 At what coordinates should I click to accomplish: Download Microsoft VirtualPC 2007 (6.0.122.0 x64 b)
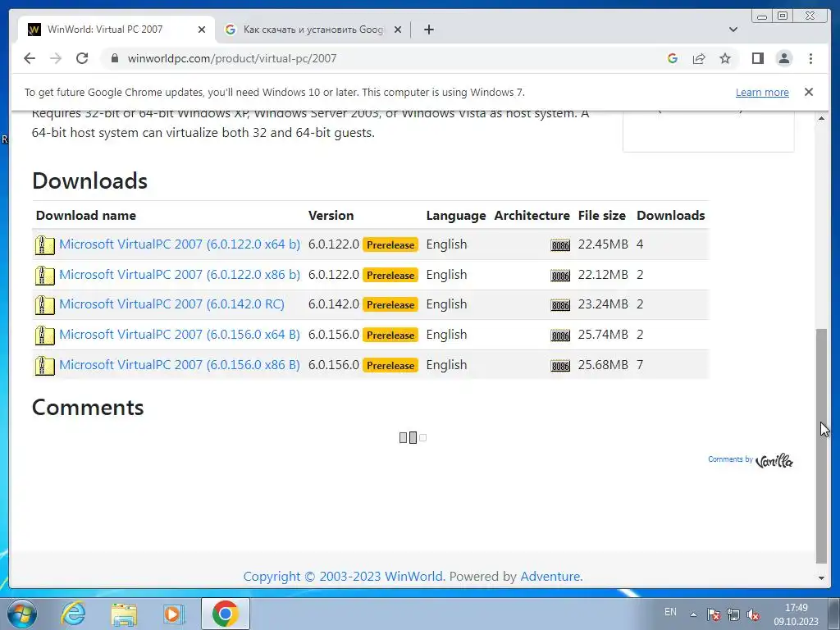tap(180, 244)
